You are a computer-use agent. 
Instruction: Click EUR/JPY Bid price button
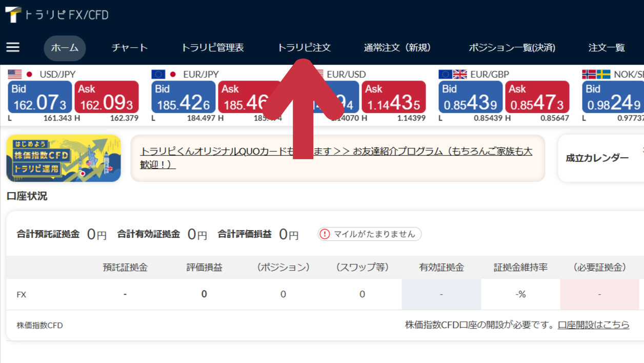click(184, 97)
